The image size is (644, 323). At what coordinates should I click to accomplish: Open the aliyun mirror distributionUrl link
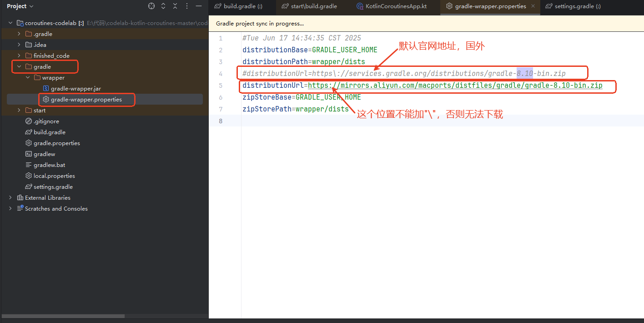(x=455, y=85)
